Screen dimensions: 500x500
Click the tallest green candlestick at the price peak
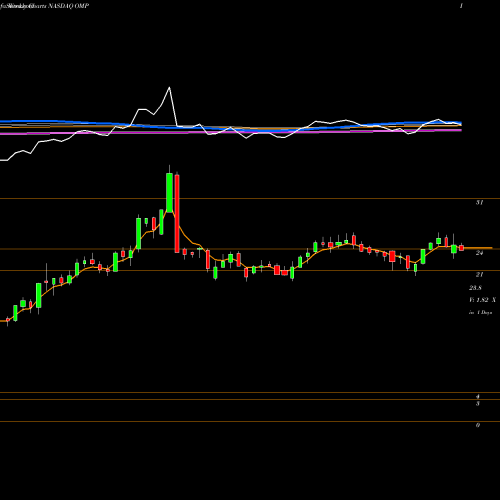[x=169, y=193]
